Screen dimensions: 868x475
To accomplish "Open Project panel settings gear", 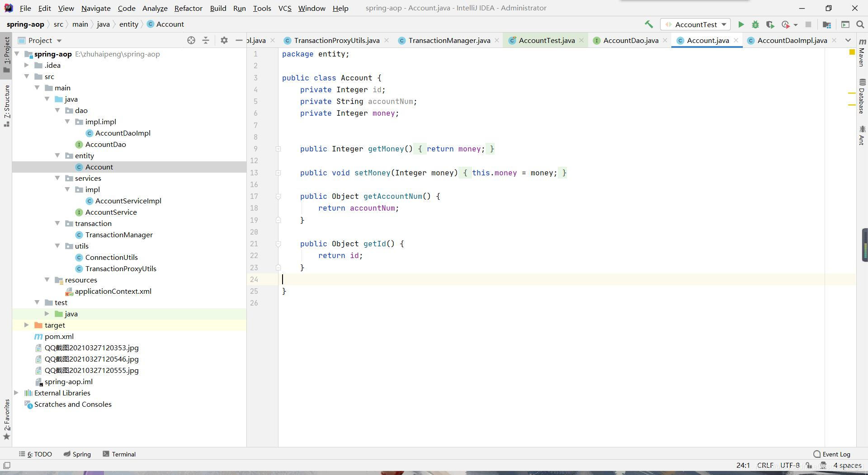I will coord(224,40).
